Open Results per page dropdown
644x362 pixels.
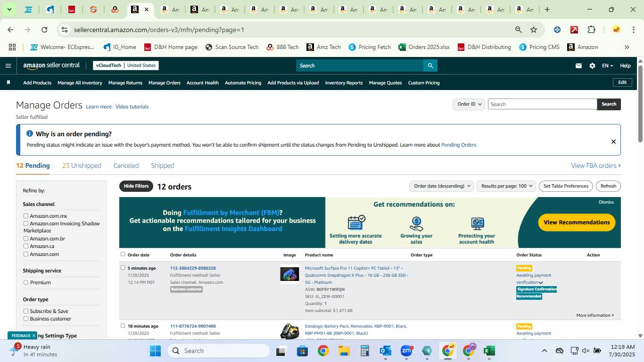pyautogui.click(x=506, y=186)
